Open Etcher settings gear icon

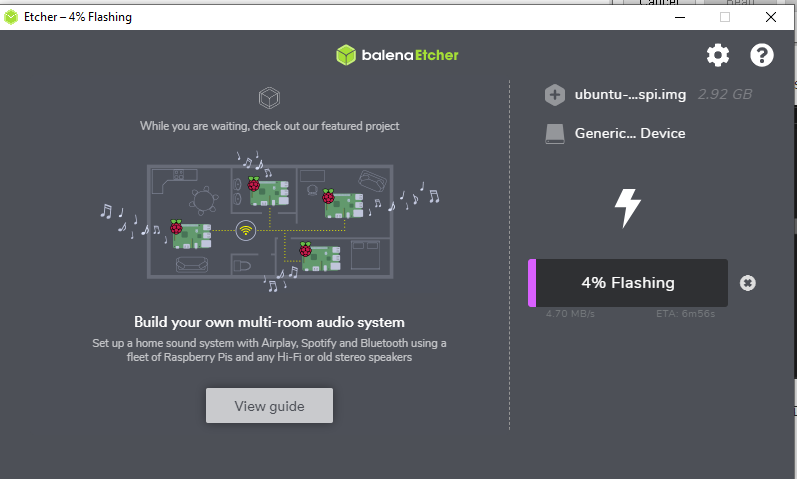point(718,55)
